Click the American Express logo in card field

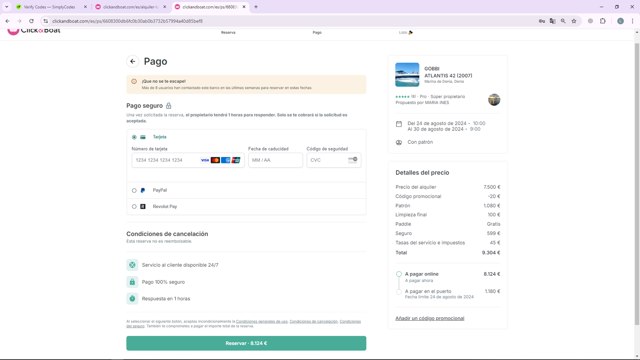(x=226, y=160)
